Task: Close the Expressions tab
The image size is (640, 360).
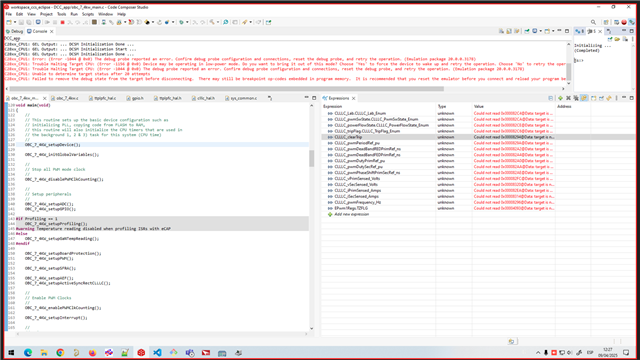Action: (x=353, y=98)
